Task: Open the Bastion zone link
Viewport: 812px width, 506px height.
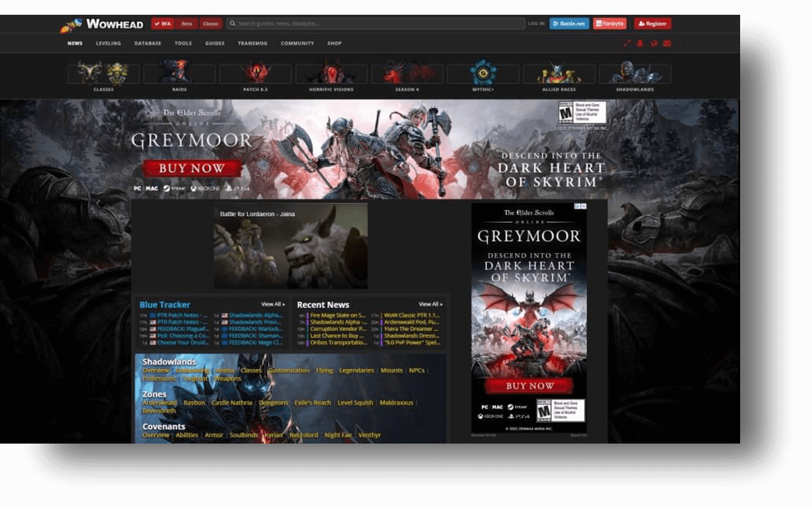Action: coord(194,403)
